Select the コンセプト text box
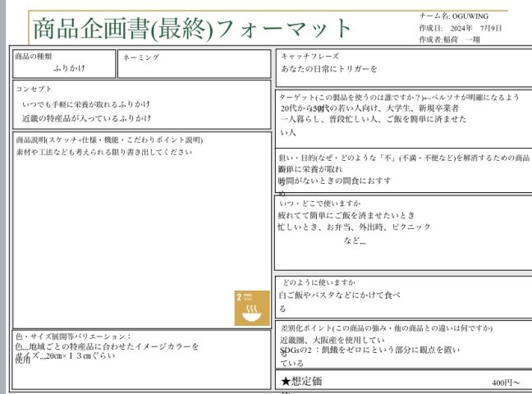The image size is (532, 394). 141,105
